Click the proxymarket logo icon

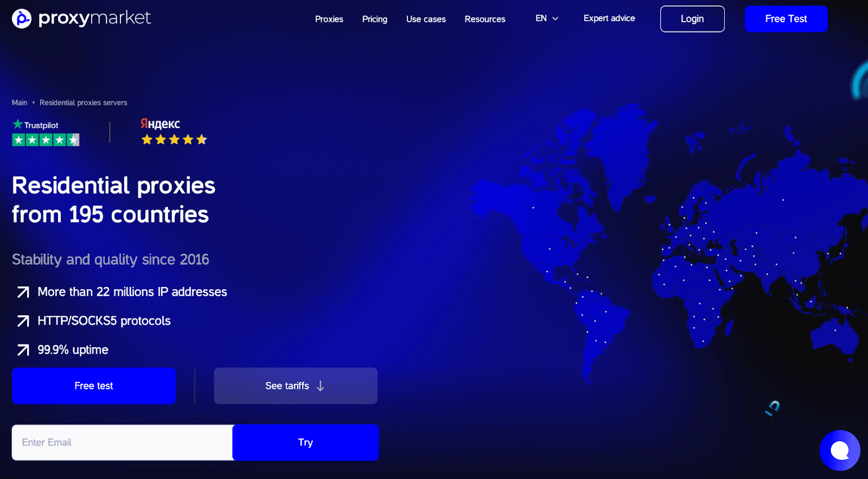point(22,18)
